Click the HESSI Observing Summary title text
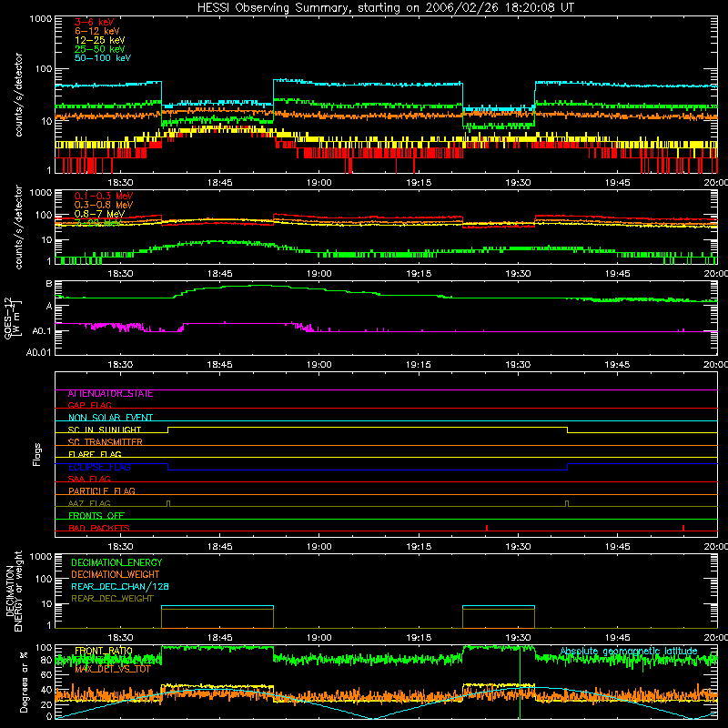The image size is (728, 728). (385, 8)
